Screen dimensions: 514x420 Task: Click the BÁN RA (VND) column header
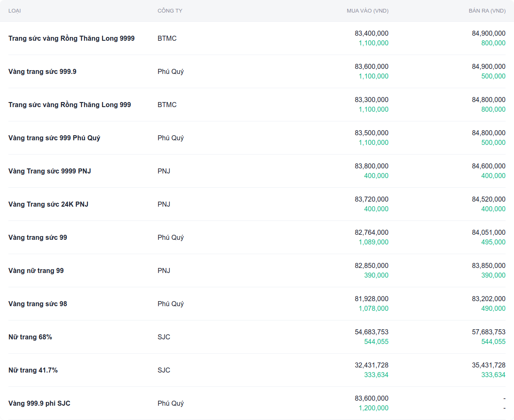click(487, 11)
